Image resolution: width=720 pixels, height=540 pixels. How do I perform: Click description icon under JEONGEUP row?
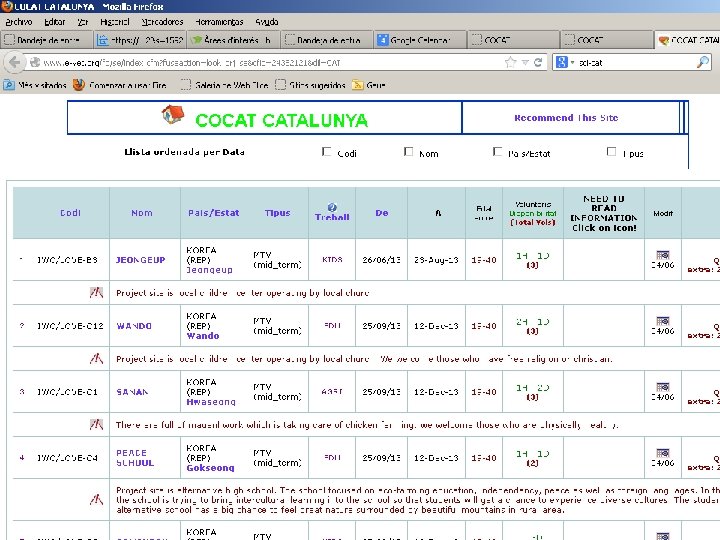click(96, 292)
